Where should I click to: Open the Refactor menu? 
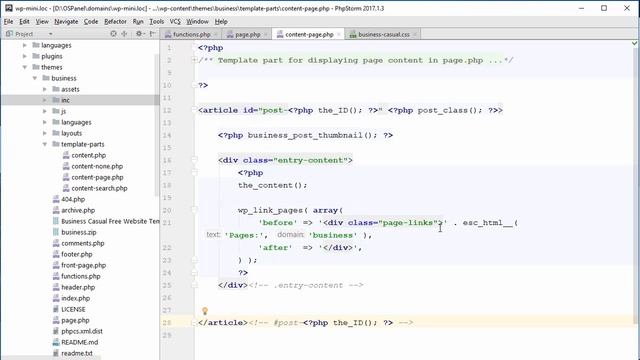[116, 22]
